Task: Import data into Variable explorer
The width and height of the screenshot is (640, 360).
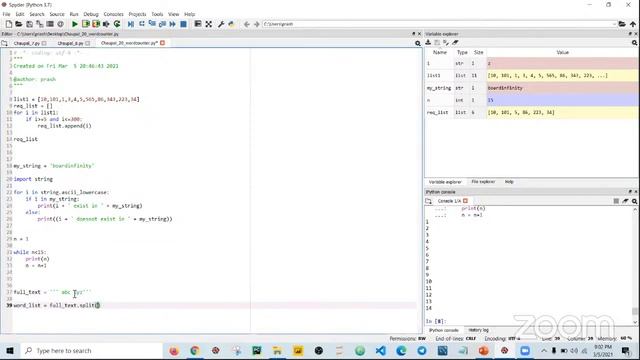Action: [428, 42]
